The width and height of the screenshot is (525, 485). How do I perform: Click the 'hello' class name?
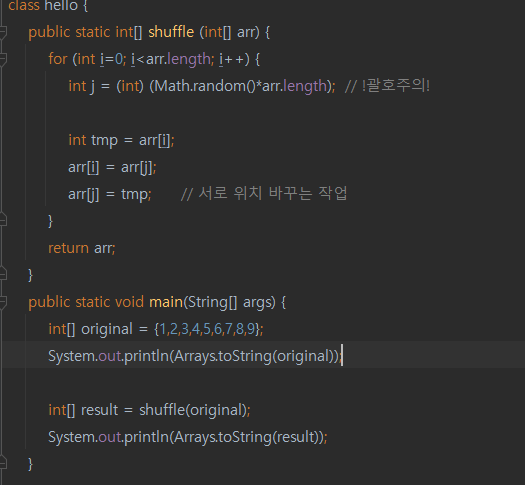click(61, 5)
